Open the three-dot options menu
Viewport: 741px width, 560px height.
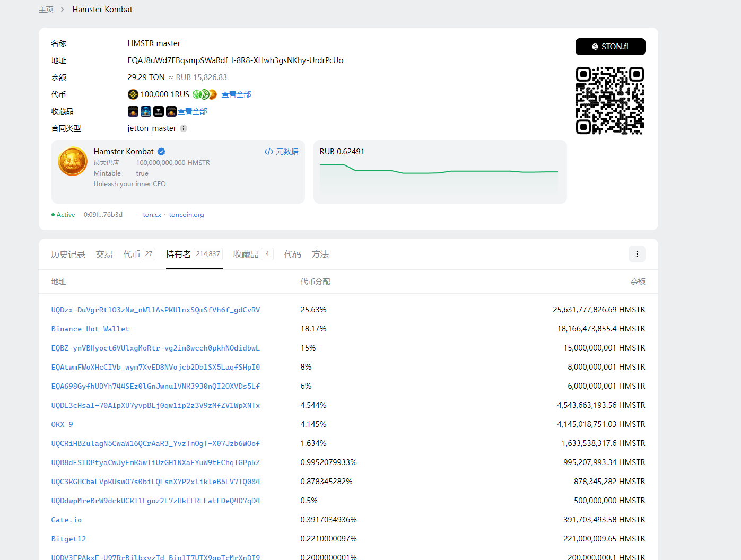(637, 254)
